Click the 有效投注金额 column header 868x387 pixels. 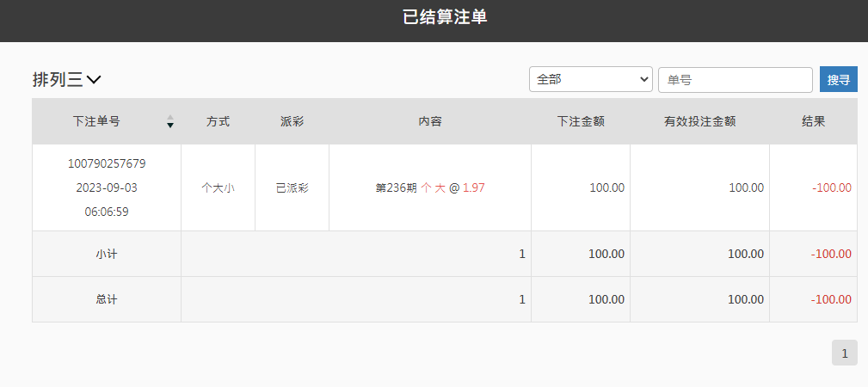point(699,121)
